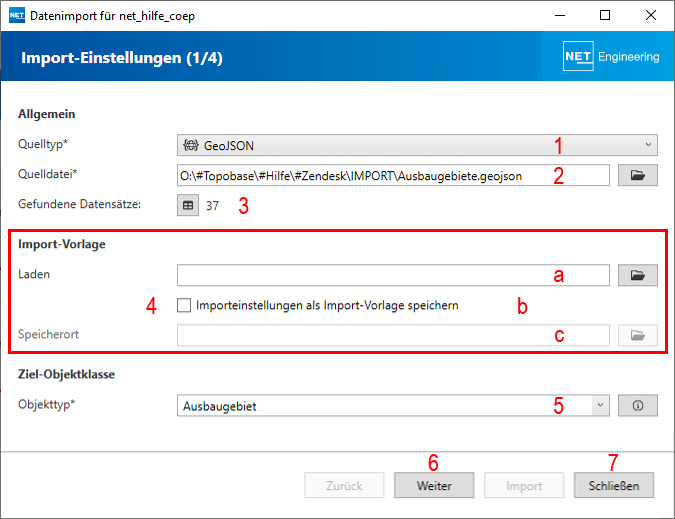
Task: Show the Objekttyp info icon button
Action: 638,405
